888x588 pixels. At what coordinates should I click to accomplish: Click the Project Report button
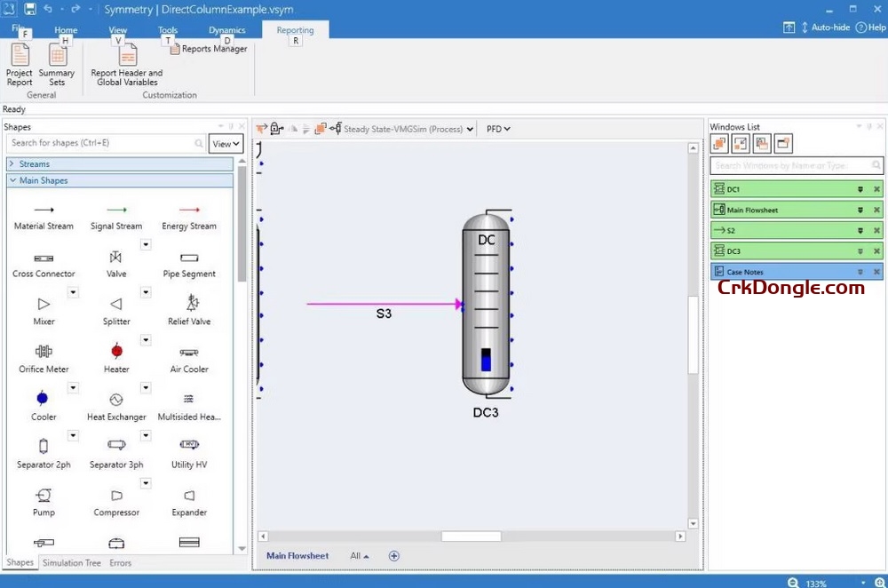(19, 64)
